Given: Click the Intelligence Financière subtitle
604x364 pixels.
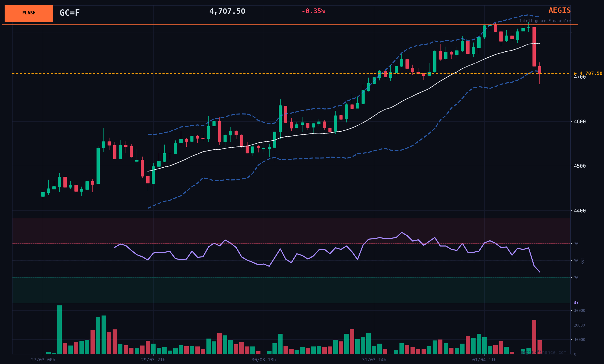Looking at the screenshot, I should pyautogui.click(x=545, y=21).
